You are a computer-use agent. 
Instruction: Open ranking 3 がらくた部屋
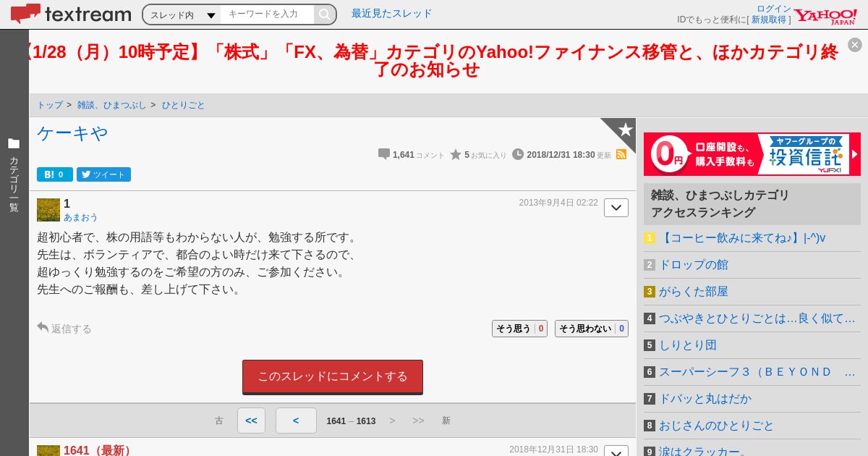pyautogui.click(x=694, y=292)
